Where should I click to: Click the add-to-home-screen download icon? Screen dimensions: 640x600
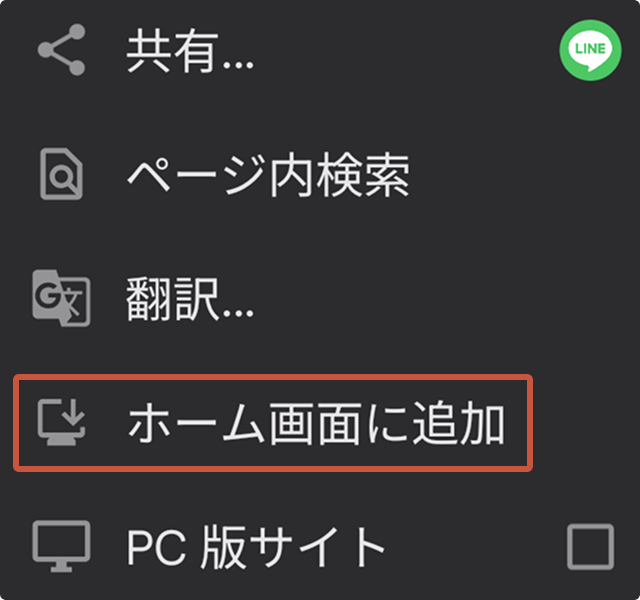point(61,422)
